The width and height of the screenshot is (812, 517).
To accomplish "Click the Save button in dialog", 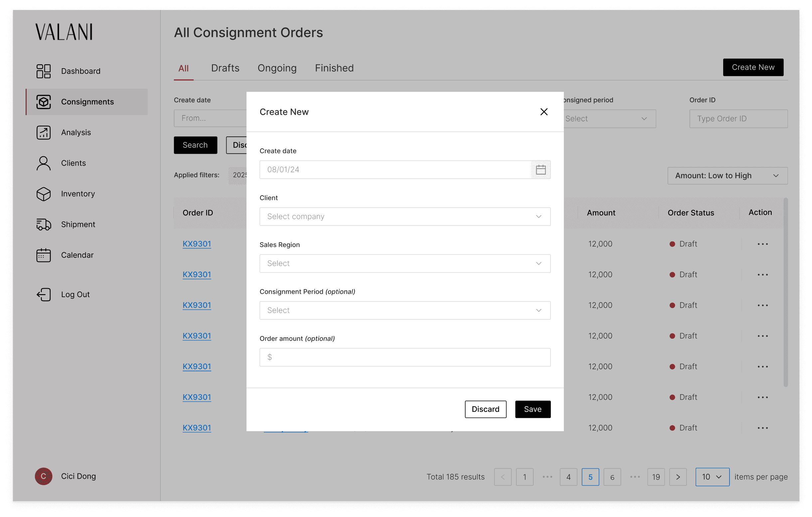I will (533, 409).
